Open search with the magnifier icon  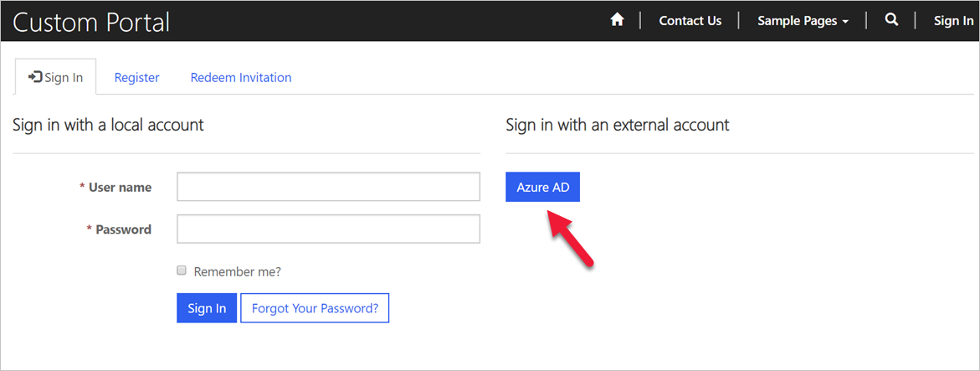click(891, 20)
